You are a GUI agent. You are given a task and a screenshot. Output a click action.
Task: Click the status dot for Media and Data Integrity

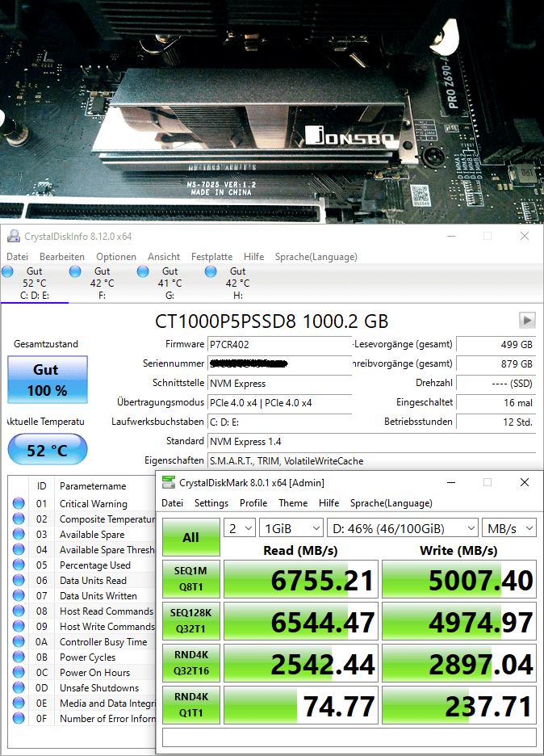tap(19, 703)
